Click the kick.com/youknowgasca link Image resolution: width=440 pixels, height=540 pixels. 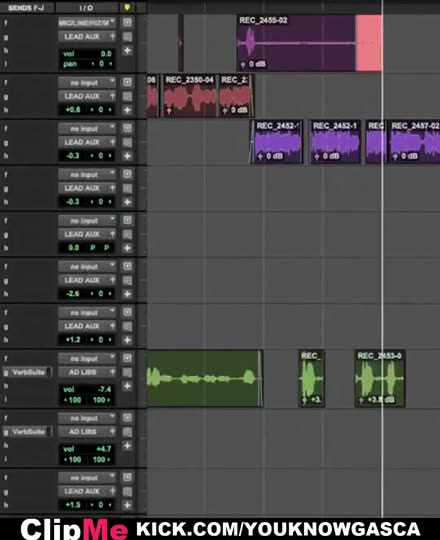coord(278,529)
